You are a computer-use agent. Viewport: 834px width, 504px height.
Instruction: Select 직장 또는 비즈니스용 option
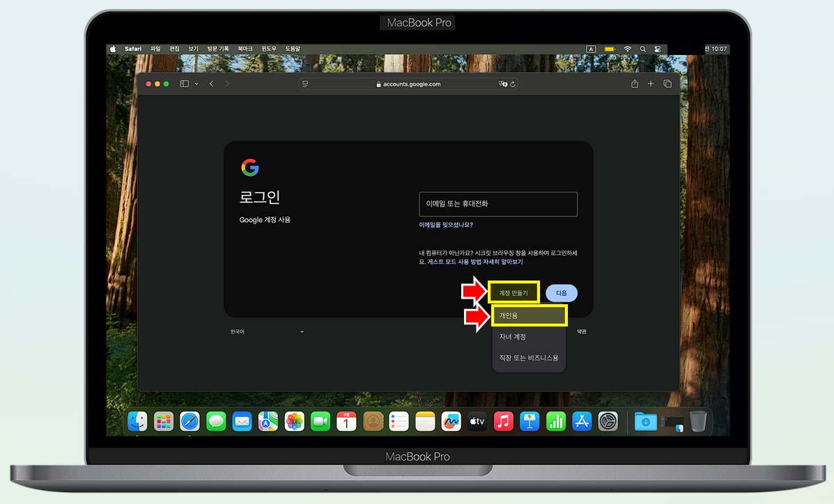click(x=530, y=358)
